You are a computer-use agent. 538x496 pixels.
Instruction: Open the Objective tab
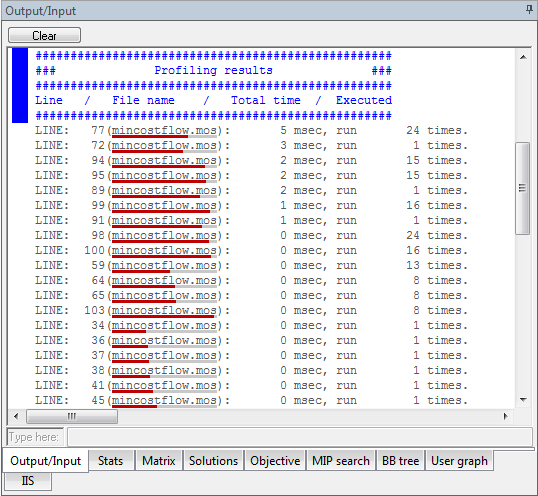click(275, 461)
